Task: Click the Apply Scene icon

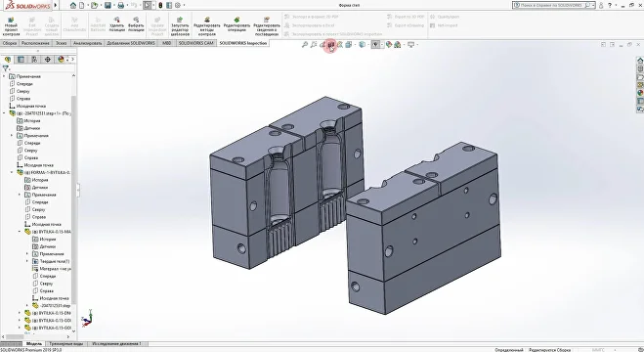Action: click(x=397, y=44)
